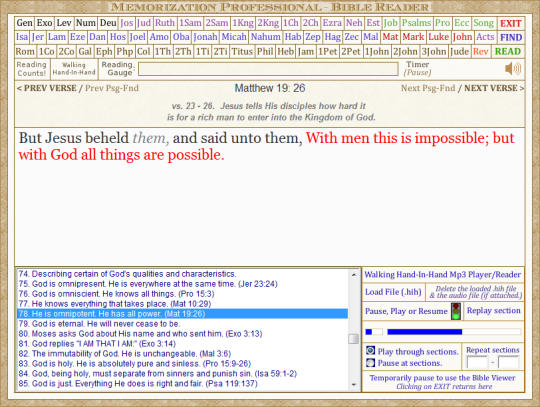Image resolution: width=540 pixels, height=407 pixels.
Task: Click the list scrollbar down arrow
Action: [354, 385]
